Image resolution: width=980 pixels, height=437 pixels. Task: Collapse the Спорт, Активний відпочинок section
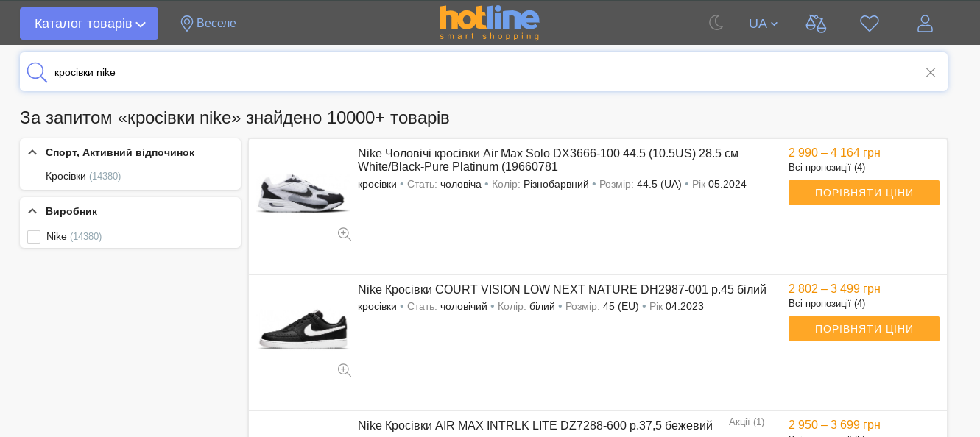[x=32, y=152]
